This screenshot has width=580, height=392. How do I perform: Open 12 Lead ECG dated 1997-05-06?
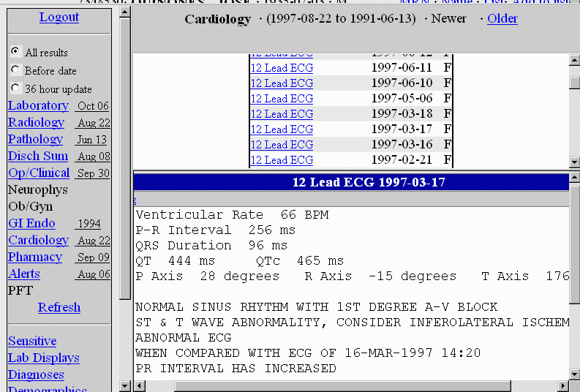click(282, 98)
